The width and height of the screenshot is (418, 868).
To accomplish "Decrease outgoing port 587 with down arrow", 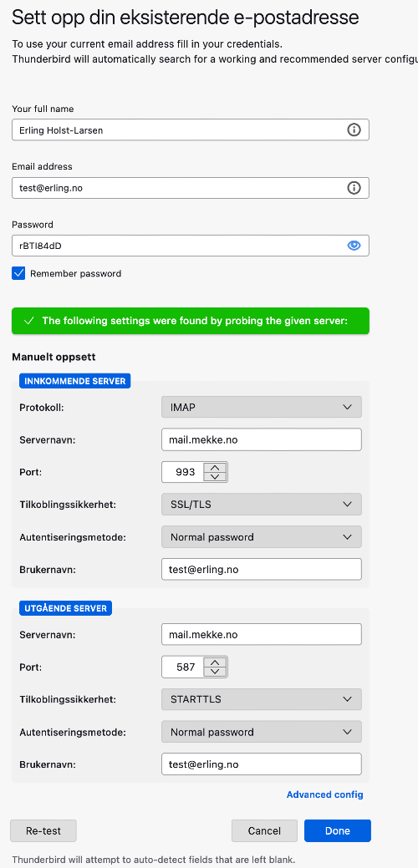I will [216, 672].
